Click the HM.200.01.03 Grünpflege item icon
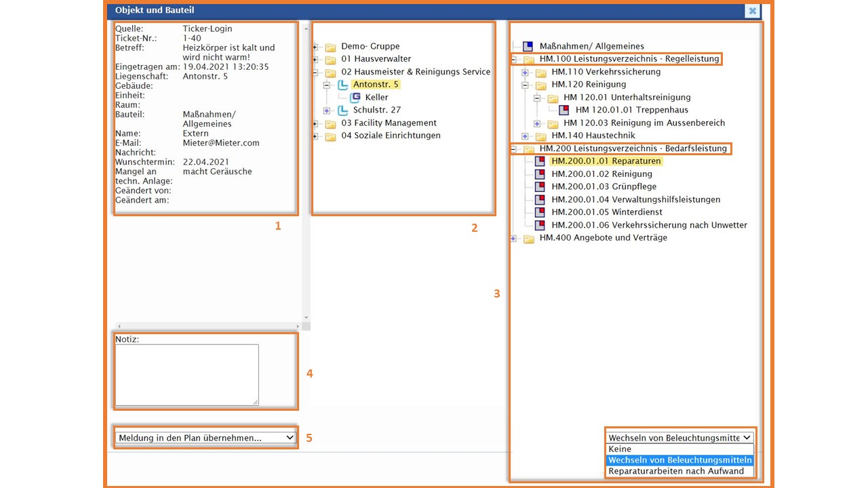This screenshot has height=488, width=868. (x=540, y=186)
